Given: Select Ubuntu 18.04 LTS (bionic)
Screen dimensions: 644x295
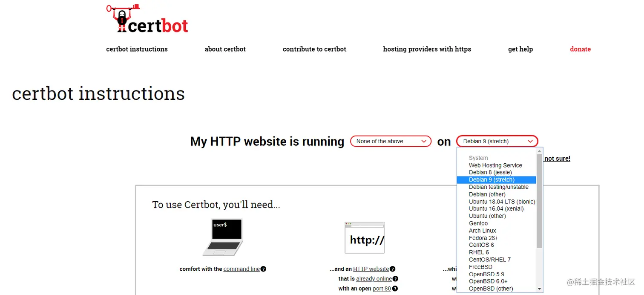Looking at the screenshot, I should tap(496, 201).
